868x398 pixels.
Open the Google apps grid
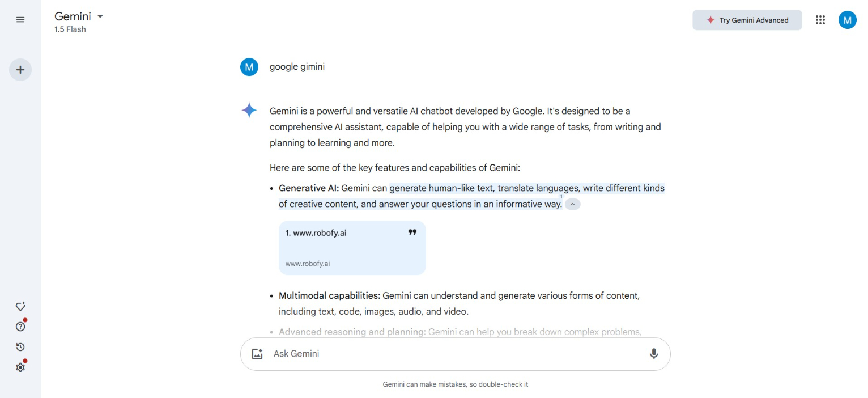point(820,20)
